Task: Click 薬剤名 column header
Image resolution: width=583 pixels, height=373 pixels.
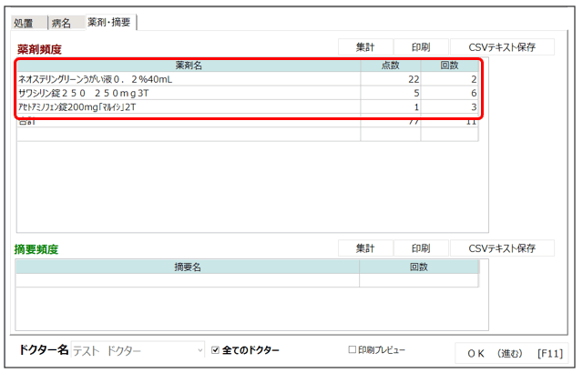Action: point(189,65)
